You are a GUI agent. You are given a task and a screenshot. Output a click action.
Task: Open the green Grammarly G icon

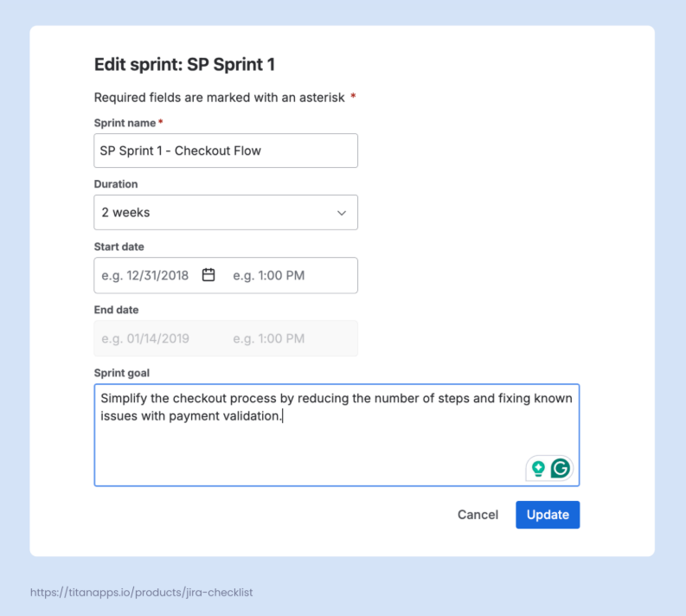tap(561, 469)
